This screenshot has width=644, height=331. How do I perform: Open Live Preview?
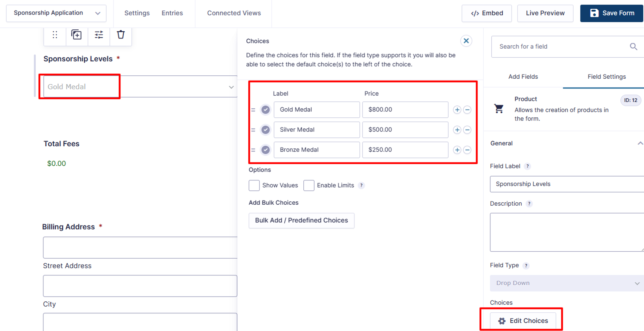[x=545, y=13]
